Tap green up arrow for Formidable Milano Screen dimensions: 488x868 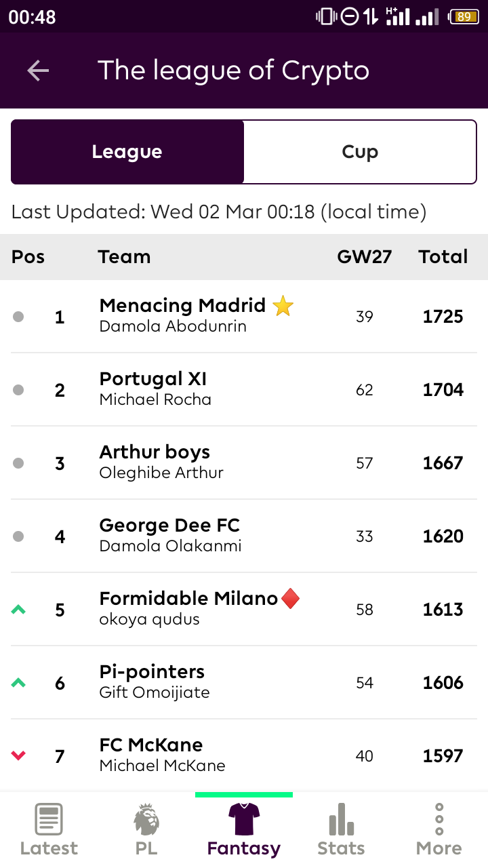click(x=18, y=610)
